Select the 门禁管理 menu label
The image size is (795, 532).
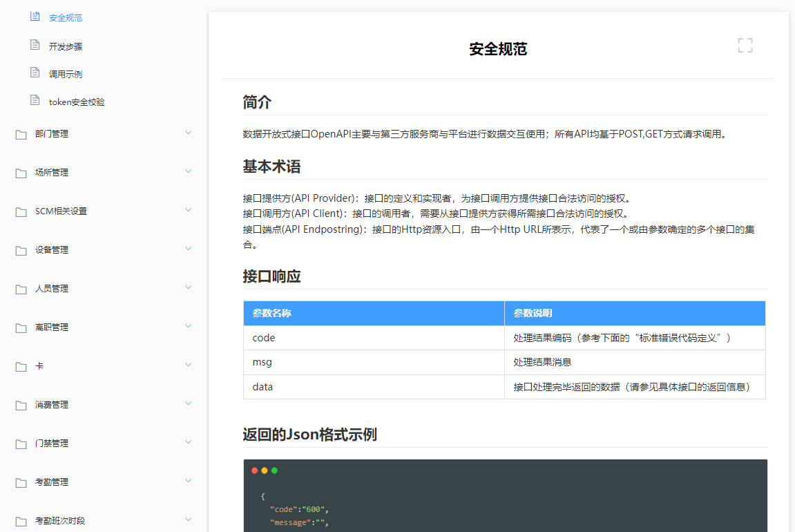click(52, 444)
